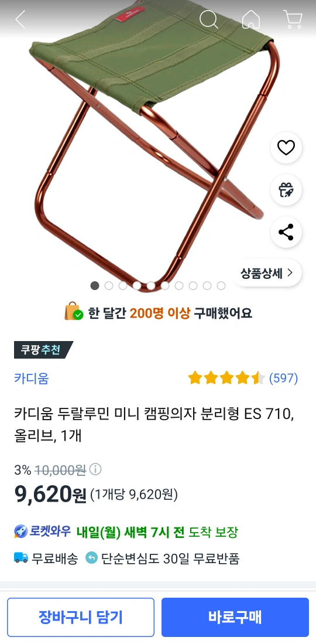Tap the 쿠팡추천 badge
316x644 pixels.
pyautogui.click(x=43, y=350)
